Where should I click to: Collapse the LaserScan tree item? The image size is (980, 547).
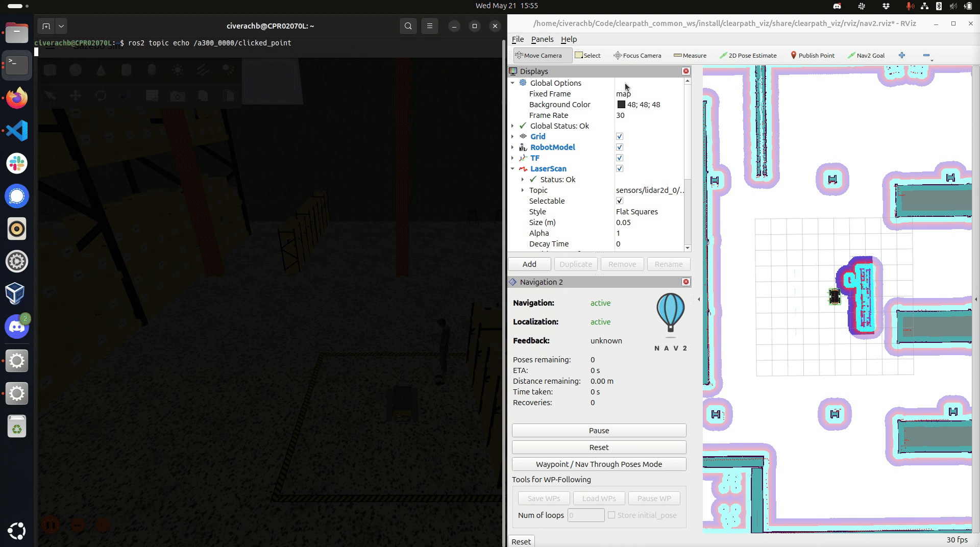click(x=512, y=168)
